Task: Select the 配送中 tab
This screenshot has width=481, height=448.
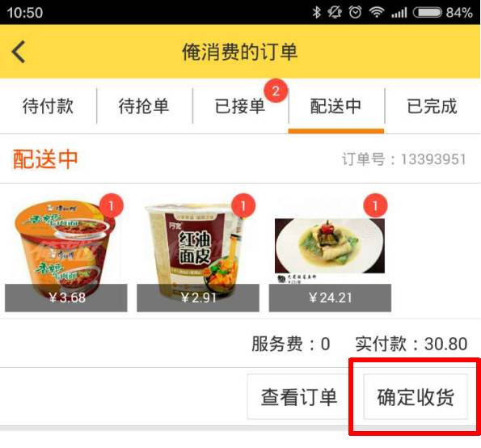Action: pos(336,106)
